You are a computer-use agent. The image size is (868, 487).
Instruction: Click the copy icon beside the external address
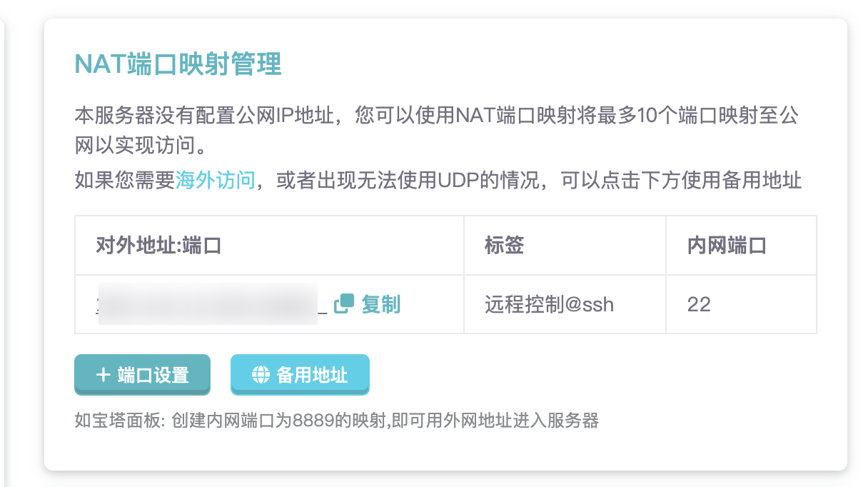pyautogui.click(x=343, y=304)
